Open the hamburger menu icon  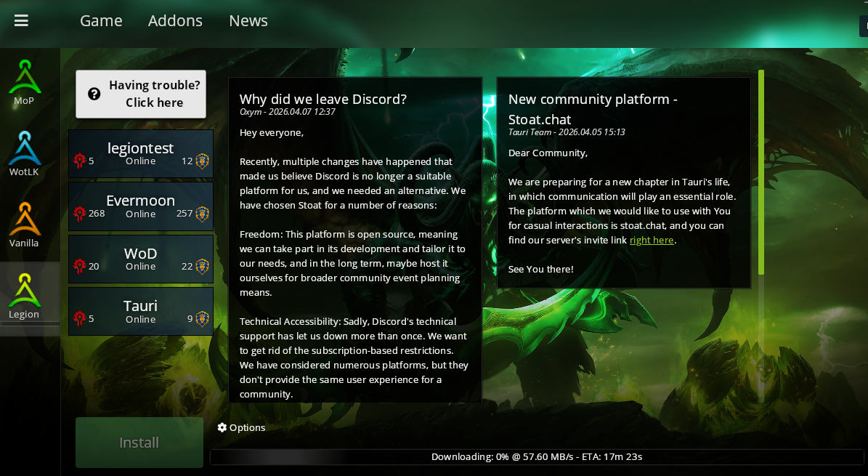pyautogui.click(x=21, y=20)
